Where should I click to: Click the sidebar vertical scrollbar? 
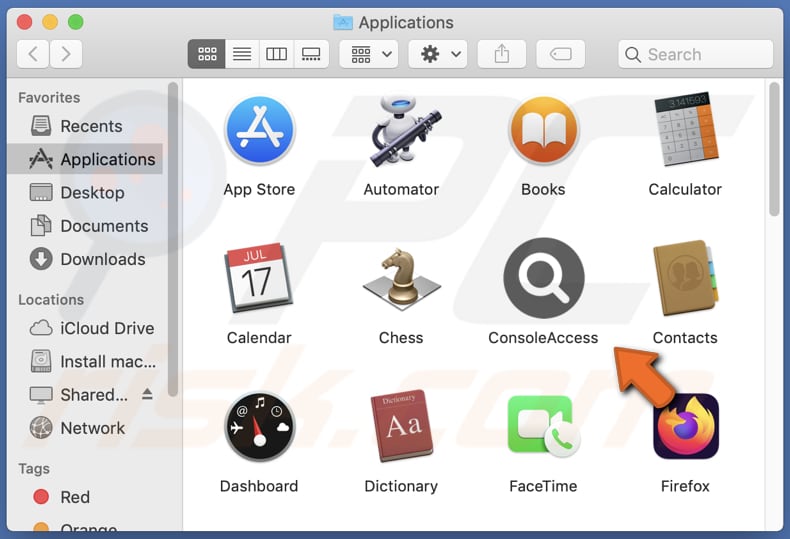[x=173, y=240]
